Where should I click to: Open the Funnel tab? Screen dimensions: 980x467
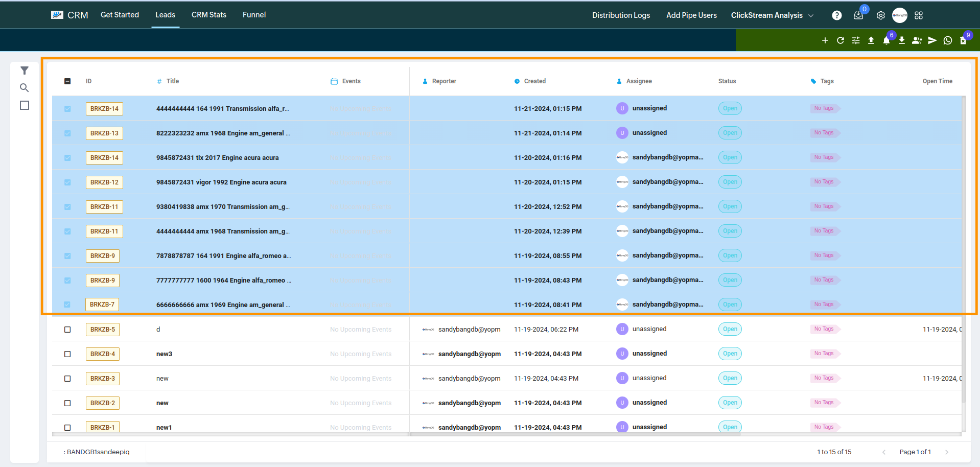point(254,15)
